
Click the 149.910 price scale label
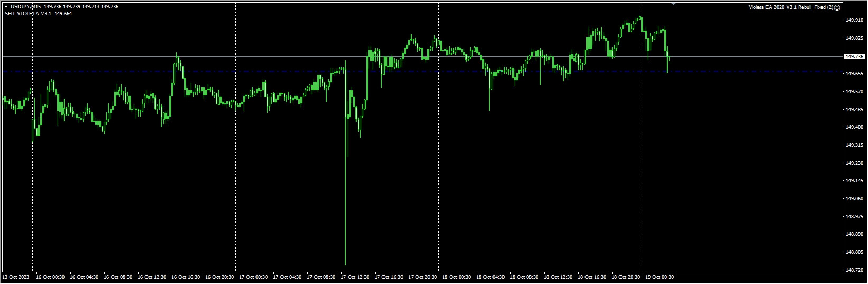pyautogui.click(x=855, y=20)
